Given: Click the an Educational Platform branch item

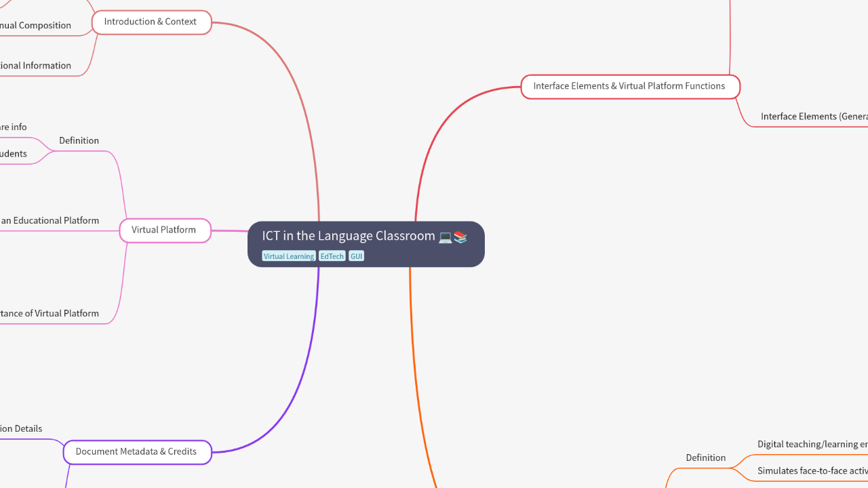Looking at the screenshot, I should (x=50, y=220).
